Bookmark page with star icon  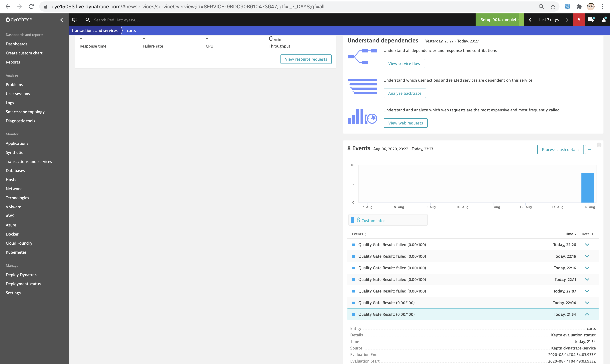click(x=553, y=7)
